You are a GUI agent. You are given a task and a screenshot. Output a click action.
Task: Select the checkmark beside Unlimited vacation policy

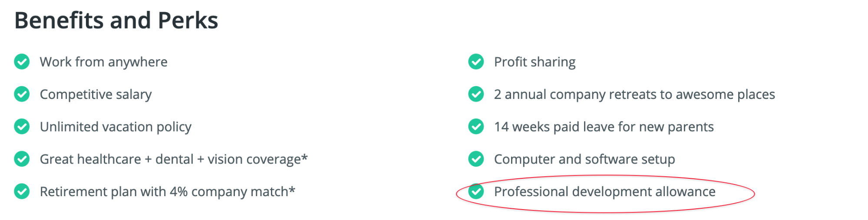[22, 127]
